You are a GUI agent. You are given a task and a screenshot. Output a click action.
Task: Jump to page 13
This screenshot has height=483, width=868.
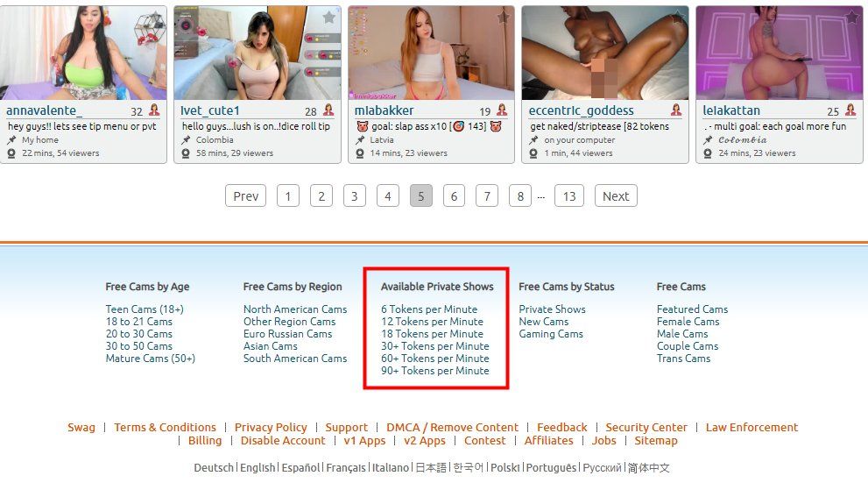[569, 195]
